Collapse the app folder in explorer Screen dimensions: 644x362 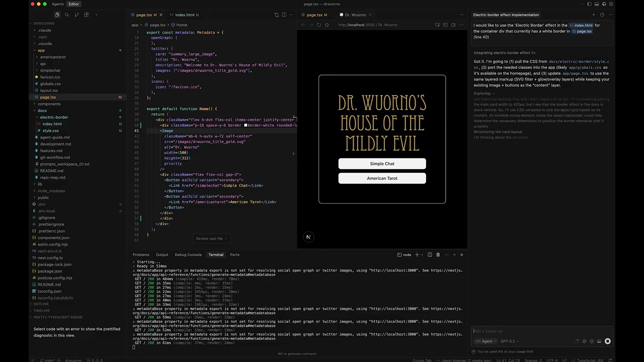(x=41, y=50)
